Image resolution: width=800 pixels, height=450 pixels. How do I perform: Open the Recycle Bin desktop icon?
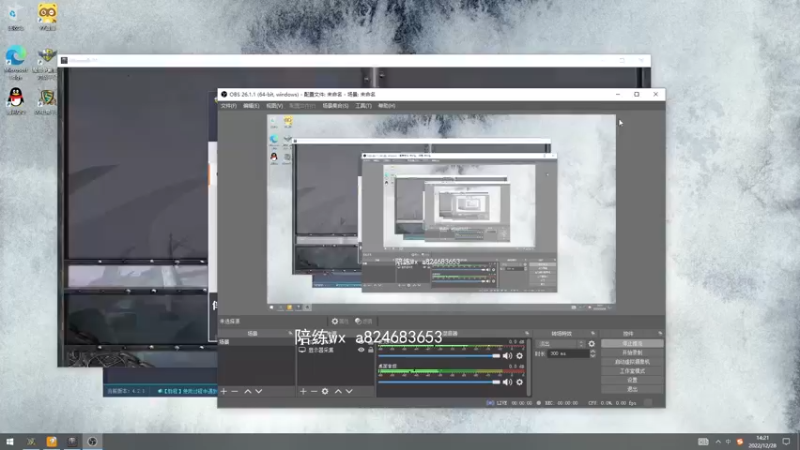point(15,17)
